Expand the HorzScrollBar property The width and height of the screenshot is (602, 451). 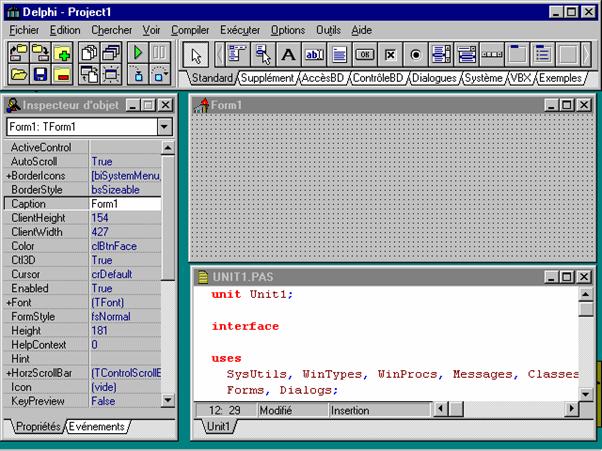8,373
